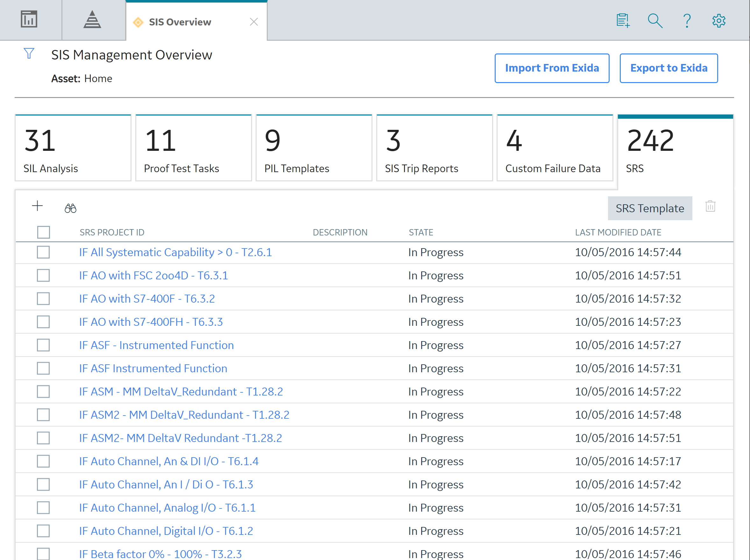Check the IF ASF - Instrumented Function checkbox
The image size is (750, 560).
pyautogui.click(x=43, y=345)
